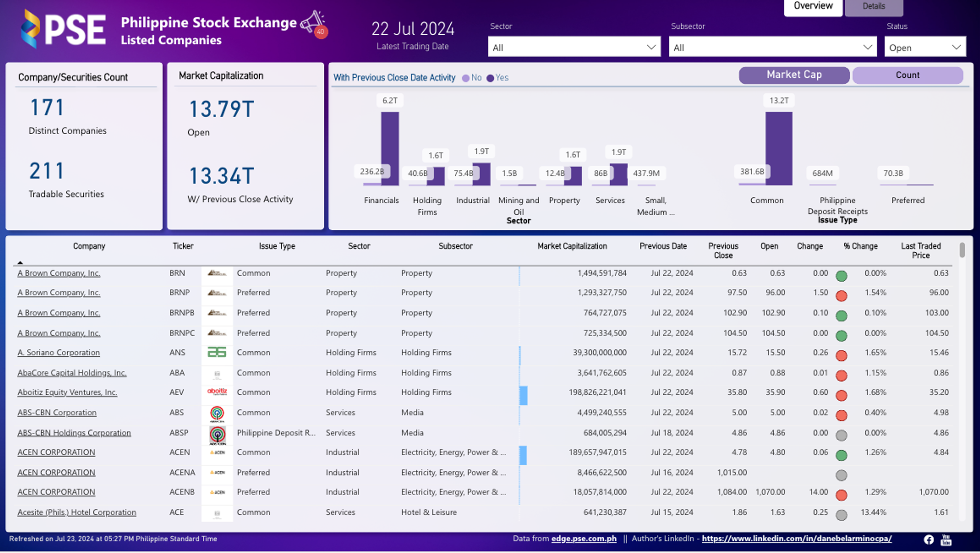The height and width of the screenshot is (553, 980).
Task: Open the Facebook page via footer icon
Action: [929, 539]
